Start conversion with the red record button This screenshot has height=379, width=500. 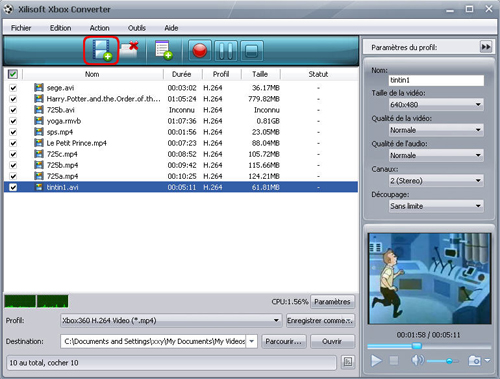pyautogui.click(x=200, y=51)
